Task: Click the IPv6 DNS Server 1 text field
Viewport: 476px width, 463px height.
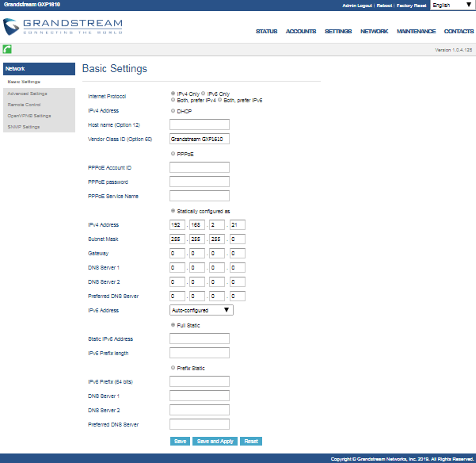Action: [x=200, y=396]
